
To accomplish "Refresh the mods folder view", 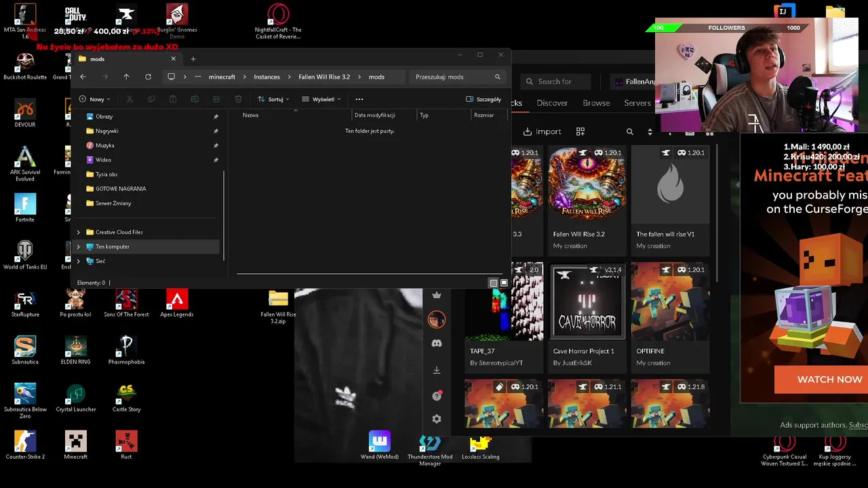I will pos(148,77).
